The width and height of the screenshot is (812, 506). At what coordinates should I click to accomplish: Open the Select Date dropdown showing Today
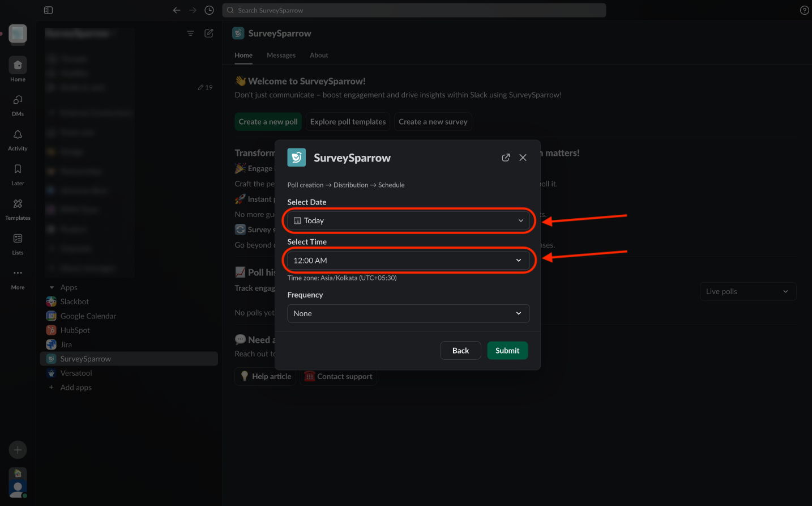[x=408, y=220]
